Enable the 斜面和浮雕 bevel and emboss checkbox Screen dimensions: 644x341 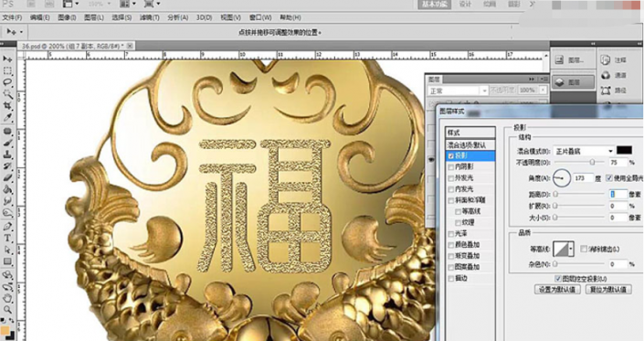click(451, 200)
